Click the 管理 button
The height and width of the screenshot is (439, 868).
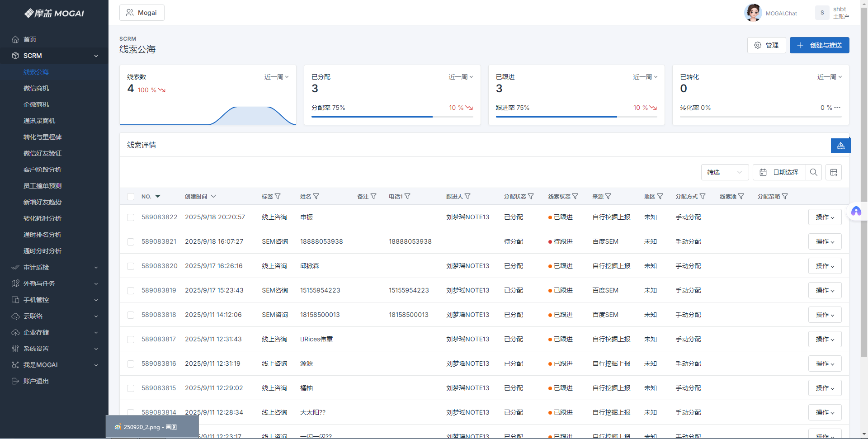click(x=766, y=45)
